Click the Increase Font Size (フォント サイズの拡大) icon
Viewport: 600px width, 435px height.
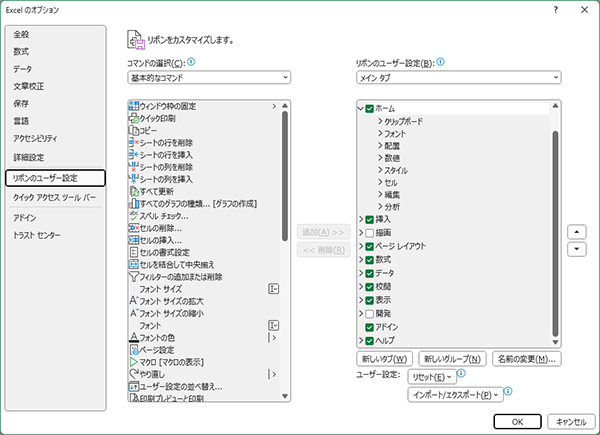click(x=134, y=301)
